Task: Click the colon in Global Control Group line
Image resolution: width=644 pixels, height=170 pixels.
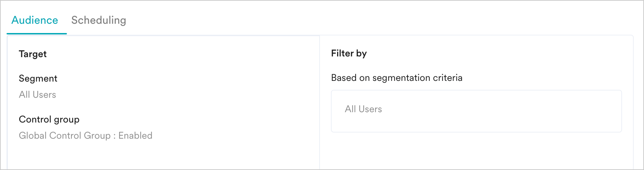Action: 114,136
